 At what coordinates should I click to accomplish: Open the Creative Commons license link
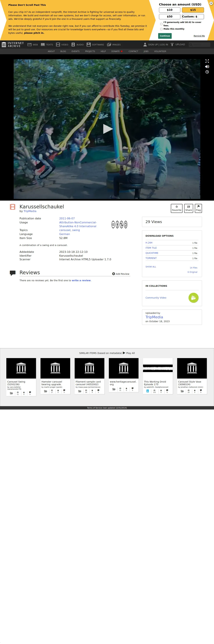point(78,224)
